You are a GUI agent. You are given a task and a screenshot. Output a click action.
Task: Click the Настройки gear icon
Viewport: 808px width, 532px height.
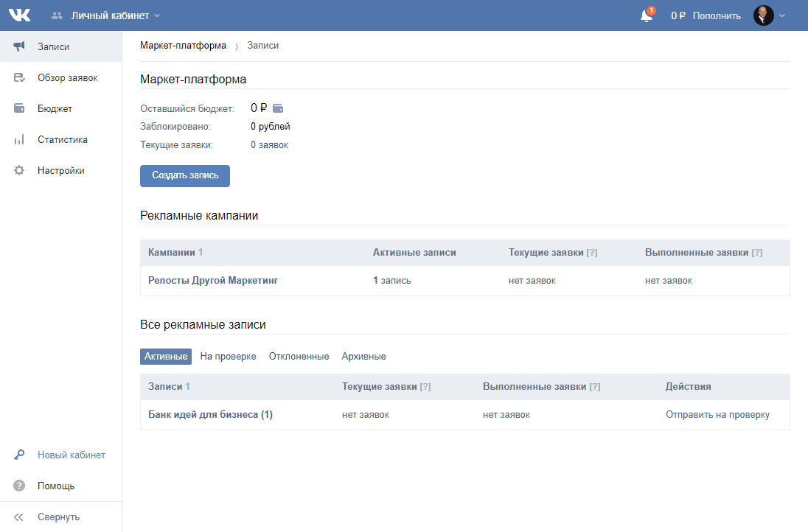click(x=20, y=170)
